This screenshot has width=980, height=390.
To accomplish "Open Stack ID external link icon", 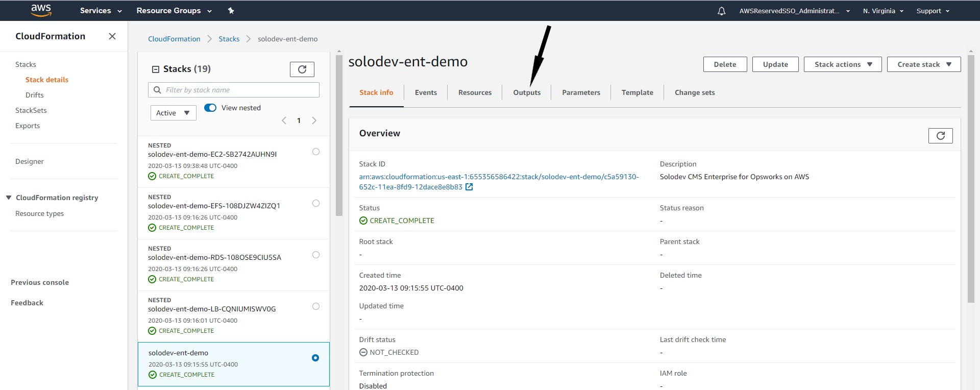I will click(469, 187).
